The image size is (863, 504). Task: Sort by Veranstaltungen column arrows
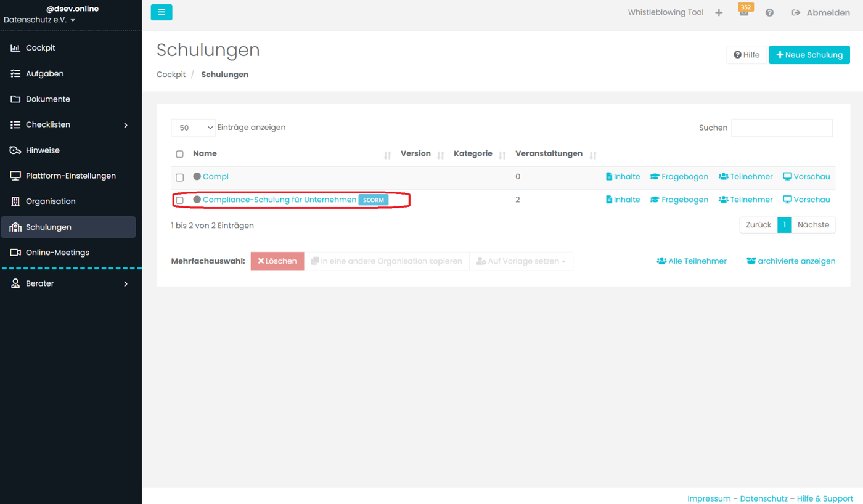pyautogui.click(x=593, y=155)
